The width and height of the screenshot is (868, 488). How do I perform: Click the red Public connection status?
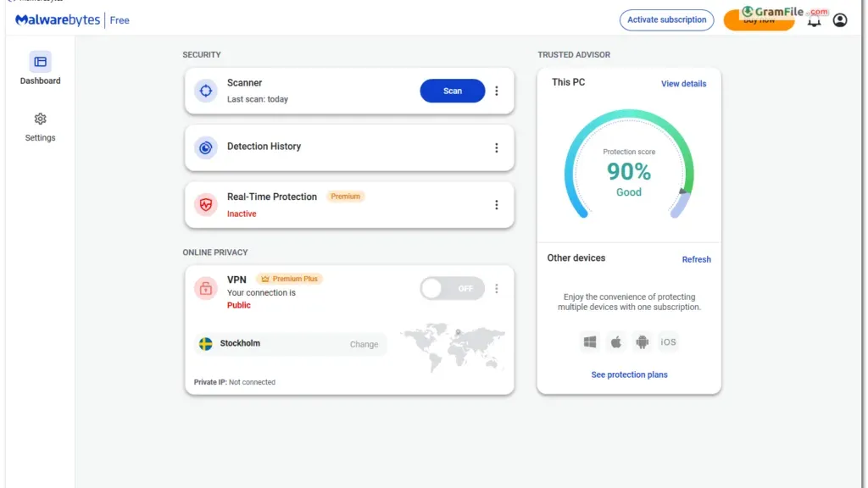click(x=238, y=305)
